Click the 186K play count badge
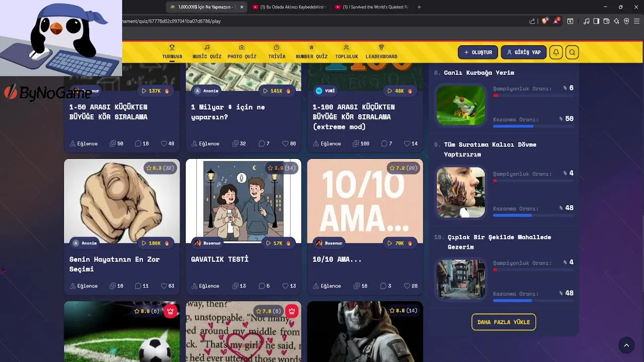Viewport: 644px width, 362px height. (155, 243)
